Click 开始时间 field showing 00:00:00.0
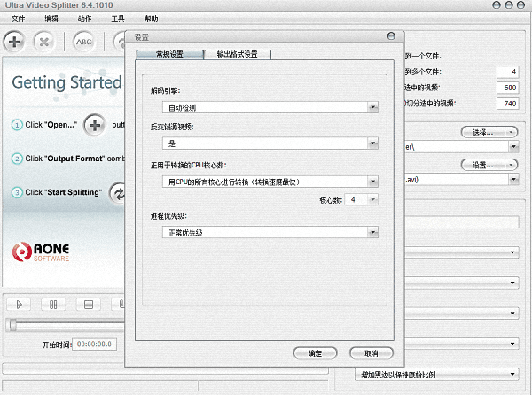Image resolution: width=532 pixels, height=395 pixels. click(x=94, y=345)
